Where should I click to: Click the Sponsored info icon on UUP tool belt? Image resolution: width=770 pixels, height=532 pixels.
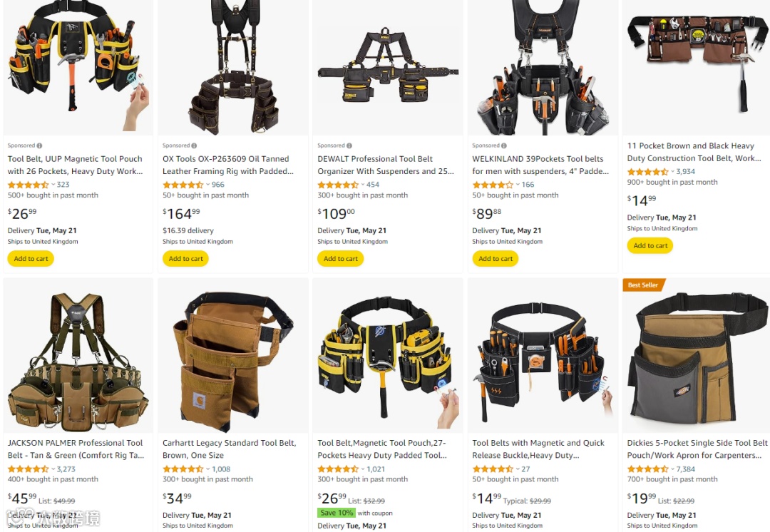coord(39,145)
